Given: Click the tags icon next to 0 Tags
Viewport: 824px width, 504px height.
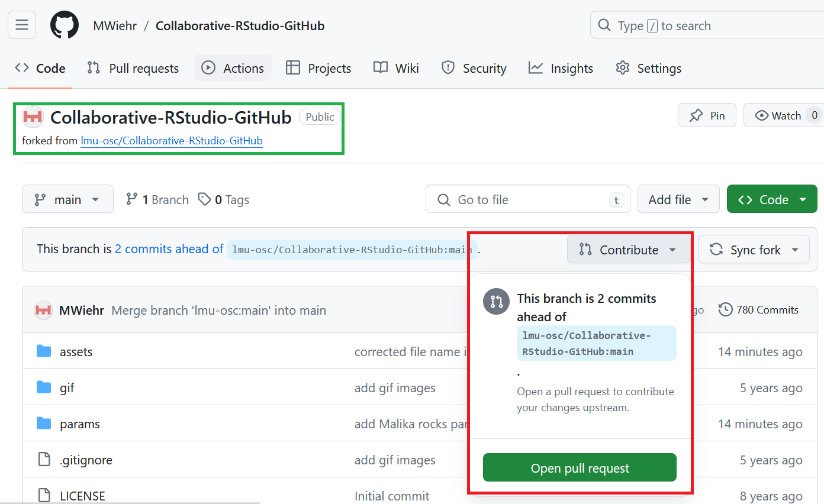Looking at the screenshot, I should coord(204,199).
